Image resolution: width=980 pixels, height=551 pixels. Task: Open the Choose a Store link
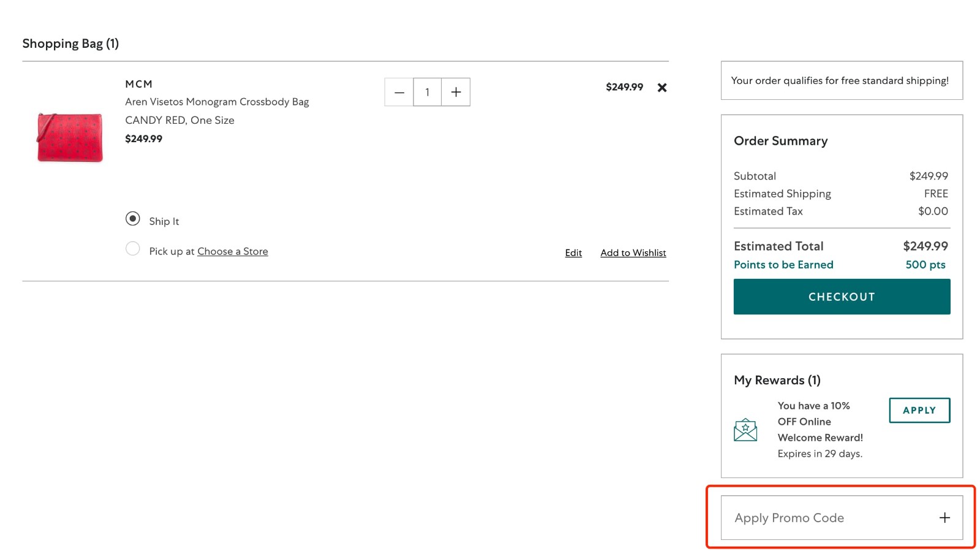coord(233,251)
